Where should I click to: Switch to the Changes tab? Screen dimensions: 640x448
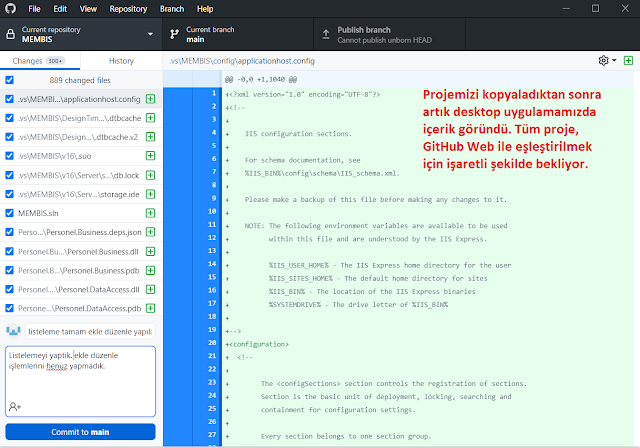click(40, 60)
